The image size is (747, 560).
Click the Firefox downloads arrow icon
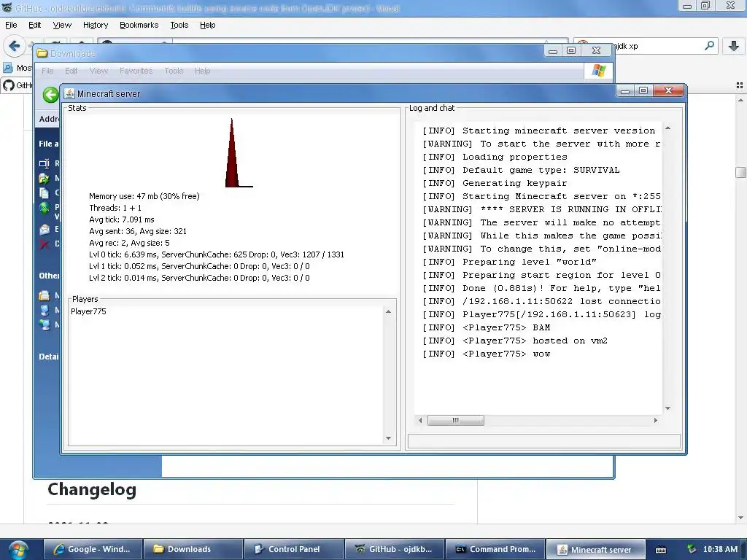click(734, 46)
